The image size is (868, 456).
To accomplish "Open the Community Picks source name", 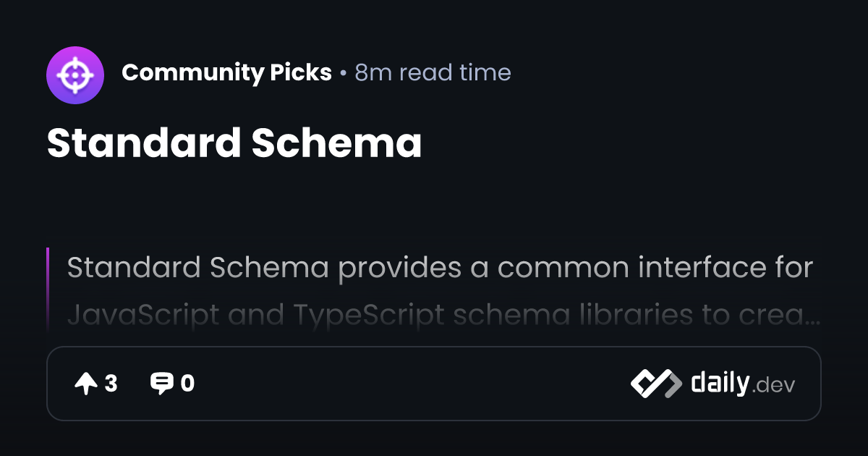I will point(226,72).
